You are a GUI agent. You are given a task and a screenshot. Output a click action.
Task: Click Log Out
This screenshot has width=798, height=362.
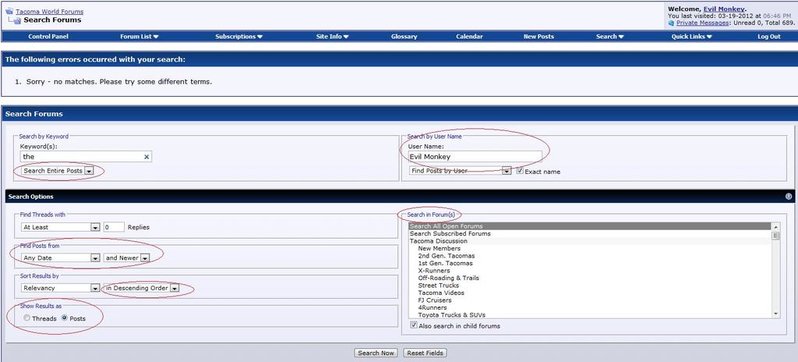pyautogui.click(x=769, y=37)
